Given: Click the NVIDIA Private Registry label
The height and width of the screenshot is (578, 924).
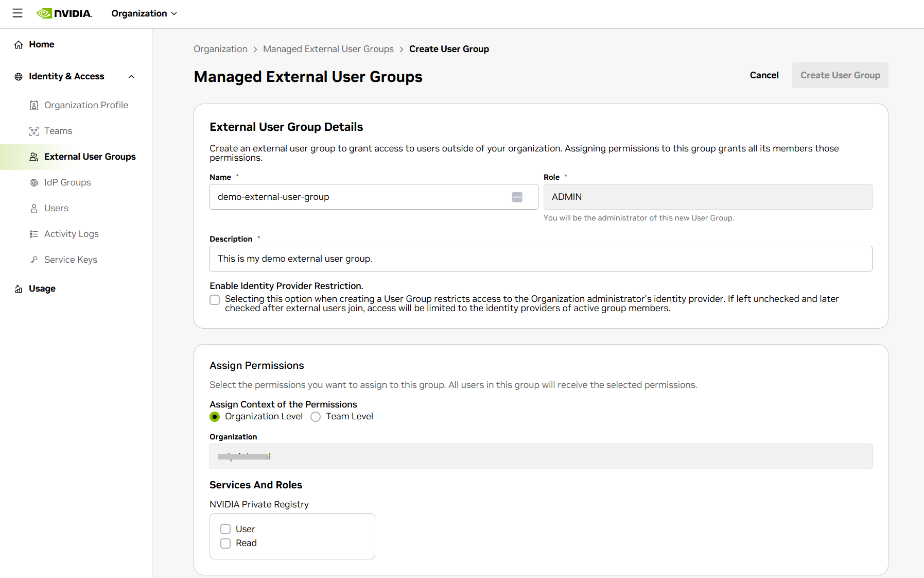Looking at the screenshot, I should point(259,504).
